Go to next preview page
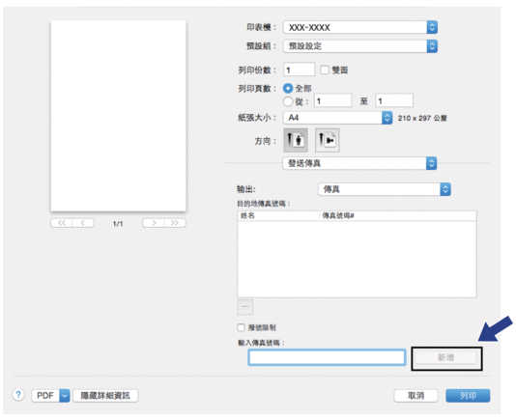 click(x=154, y=223)
